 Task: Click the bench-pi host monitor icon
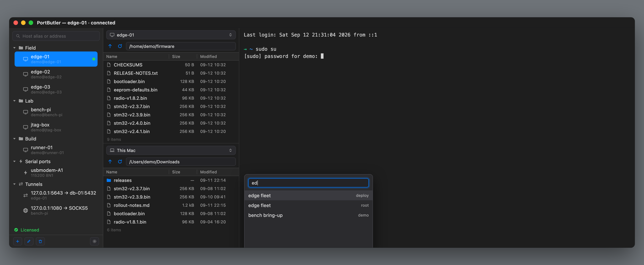(x=26, y=112)
